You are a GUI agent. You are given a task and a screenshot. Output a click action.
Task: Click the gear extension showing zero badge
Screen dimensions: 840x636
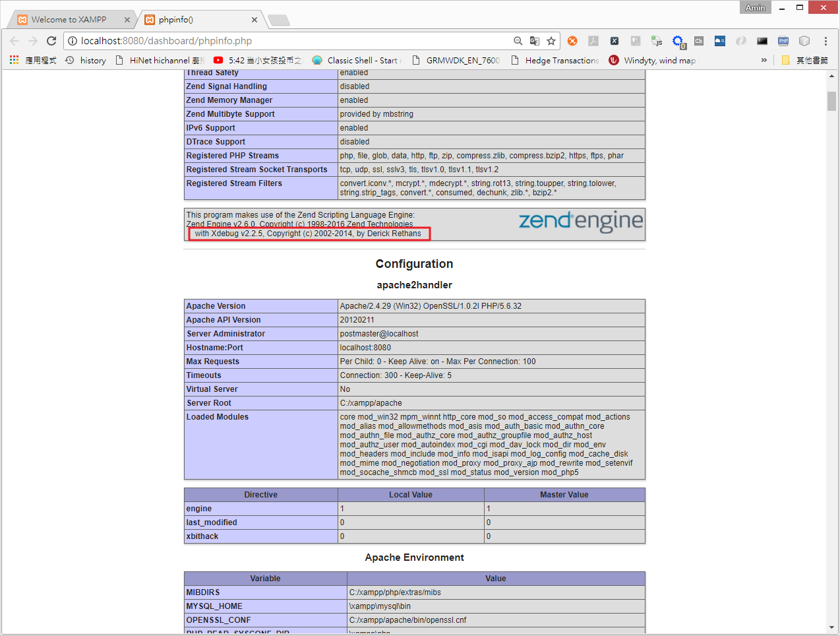click(x=678, y=41)
